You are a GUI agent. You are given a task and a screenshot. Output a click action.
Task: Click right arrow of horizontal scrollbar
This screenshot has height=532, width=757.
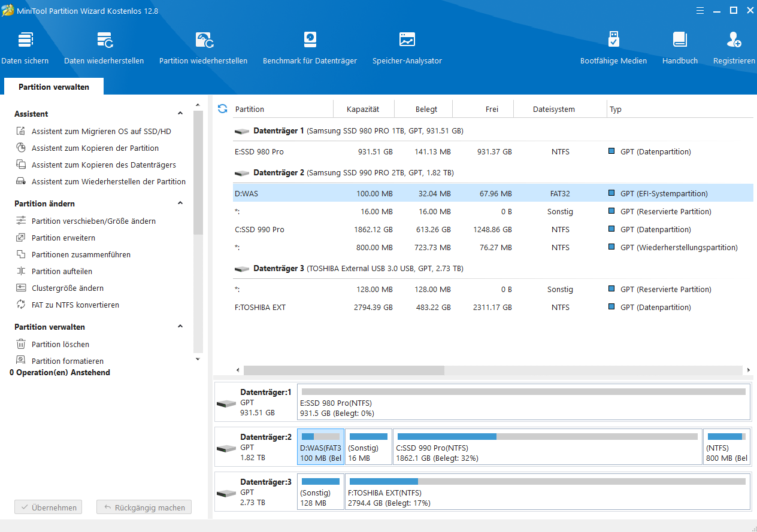[748, 370]
